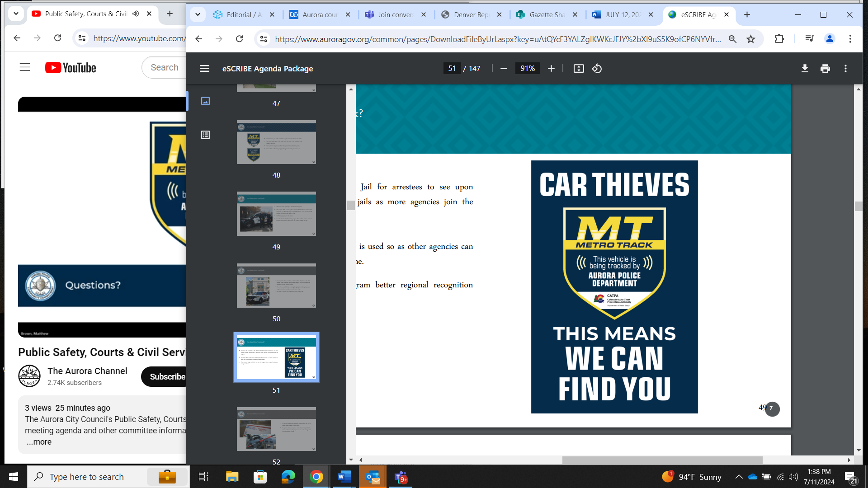Screen dimensions: 868x488
Task: Show the thumbnails view in PDF sidebar
Action: pyautogui.click(x=205, y=101)
